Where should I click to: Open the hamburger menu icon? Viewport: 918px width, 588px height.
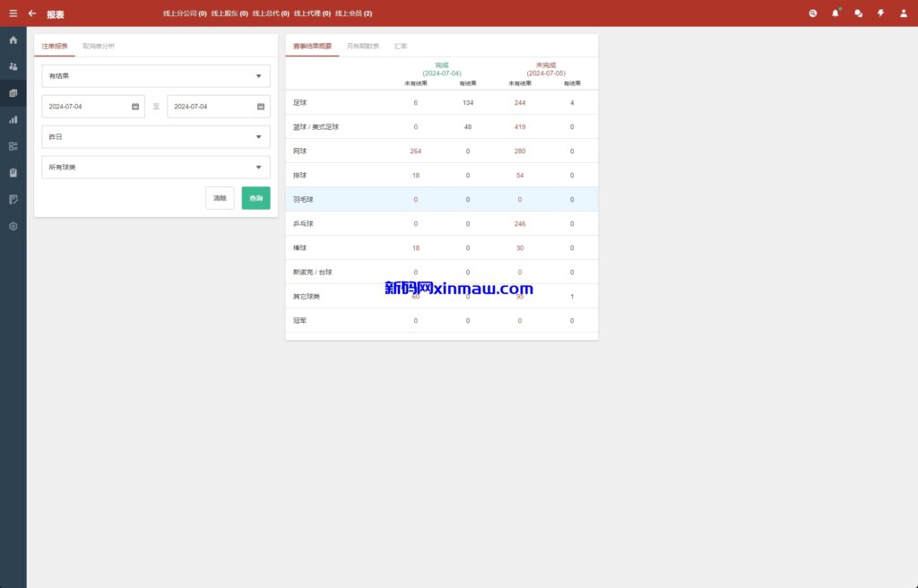coord(13,13)
